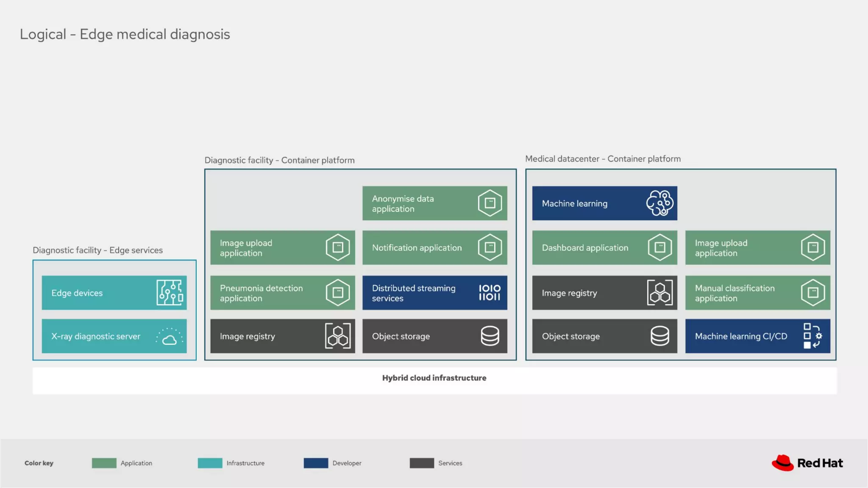Click the gray Services color key swatch
Screen dimensions: 868x488
point(422,463)
